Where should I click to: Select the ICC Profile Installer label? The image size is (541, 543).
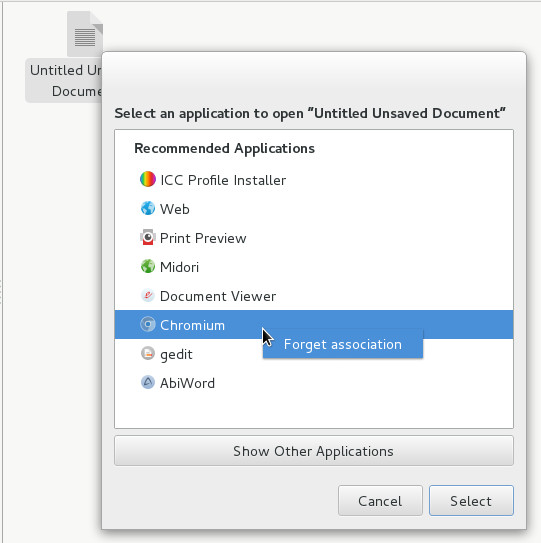click(x=223, y=180)
